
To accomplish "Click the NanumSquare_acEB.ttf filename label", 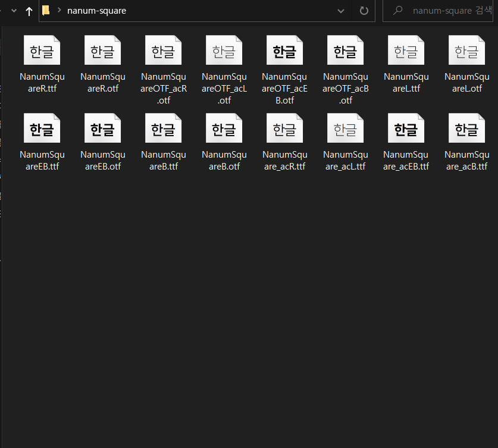I will (406, 161).
